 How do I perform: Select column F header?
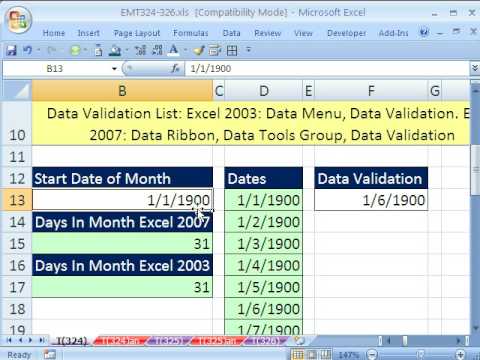pos(371,91)
